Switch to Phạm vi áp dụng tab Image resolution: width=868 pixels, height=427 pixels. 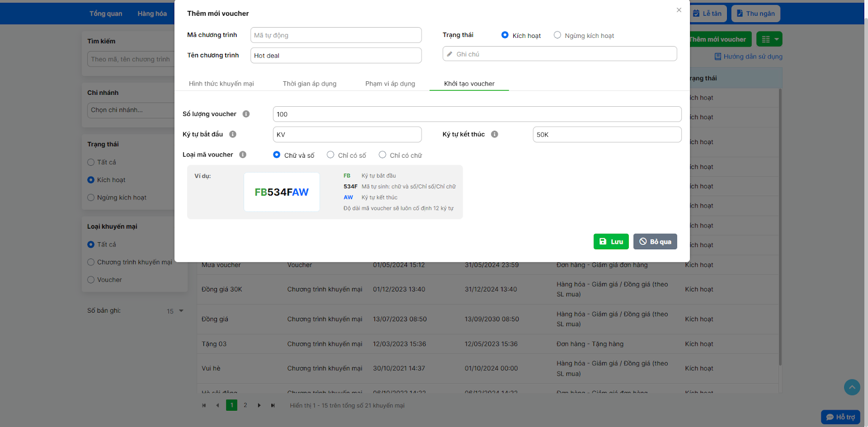pyautogui.click(x=390, y=83)
